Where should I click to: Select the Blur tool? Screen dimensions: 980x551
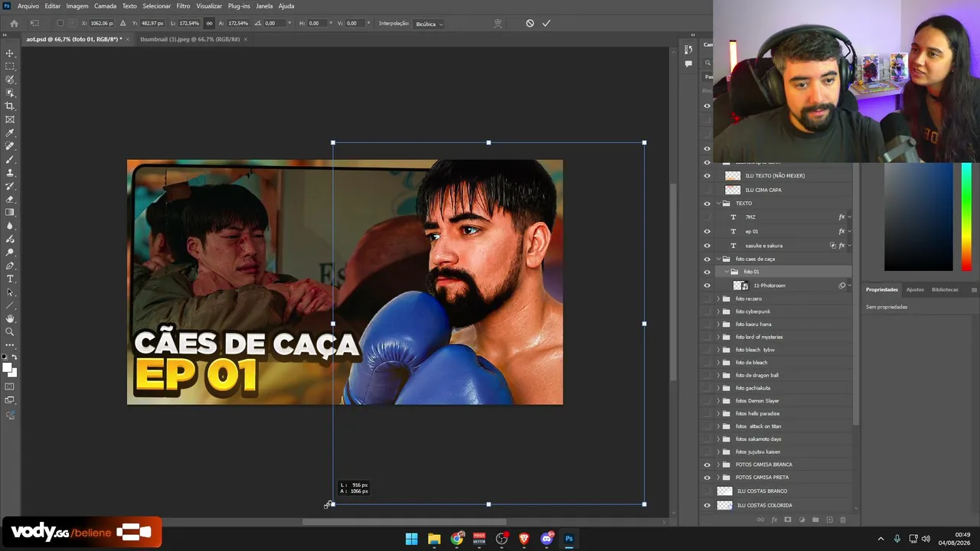point(10,226)
